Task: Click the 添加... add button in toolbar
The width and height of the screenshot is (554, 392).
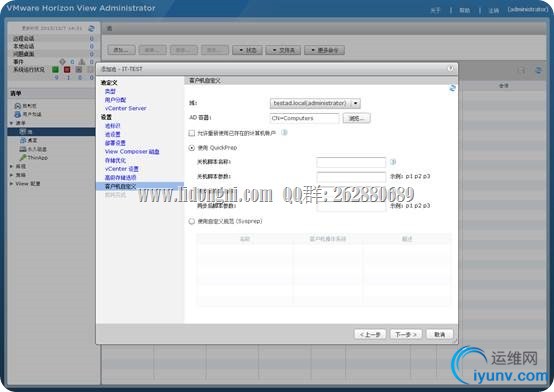Action: coord(121,50)
